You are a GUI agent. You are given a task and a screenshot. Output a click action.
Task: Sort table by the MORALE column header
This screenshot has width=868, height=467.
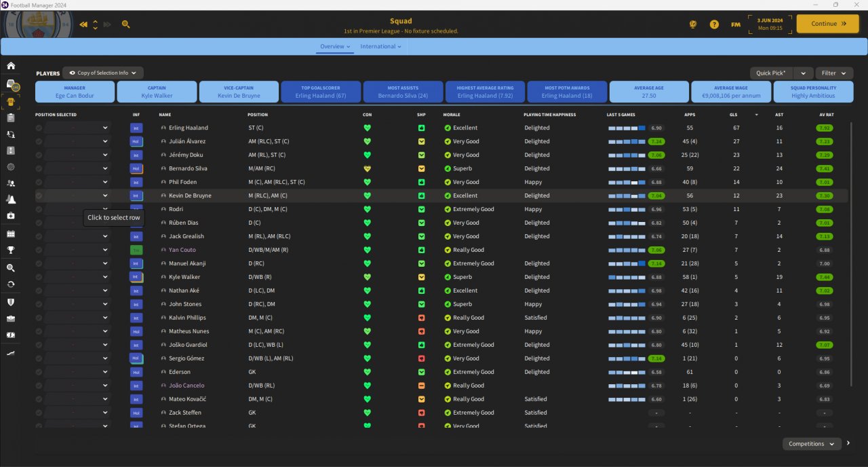(x=452, y=115)
